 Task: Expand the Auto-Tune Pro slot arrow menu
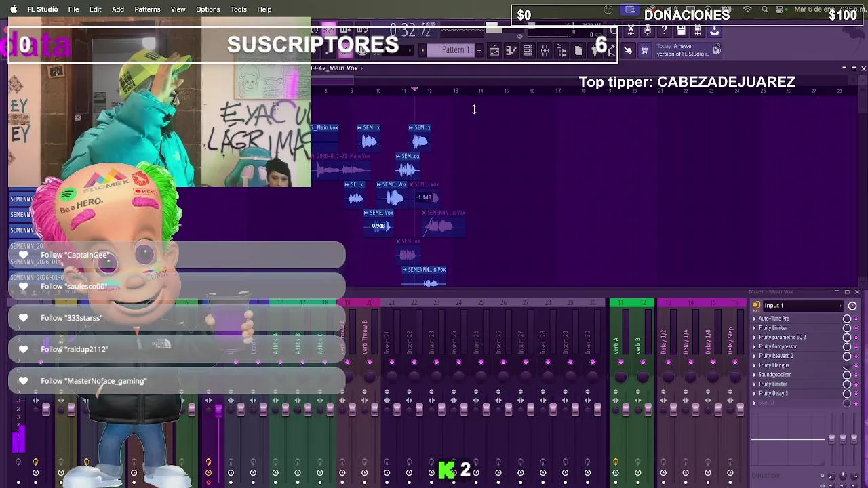coord(754,319)
